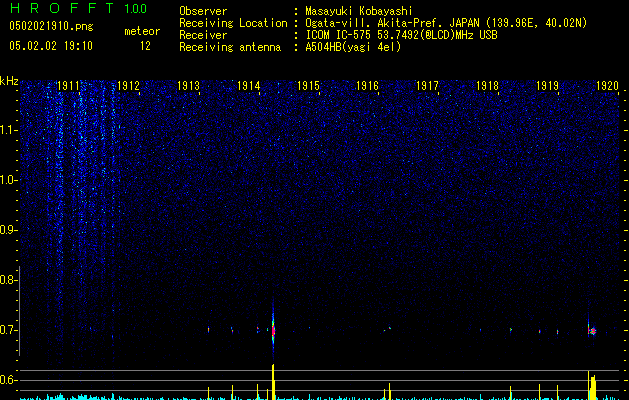The width and height of the screenshot is (629, 400).
Task: Click the 1915 time axis label
Action: 308,86
